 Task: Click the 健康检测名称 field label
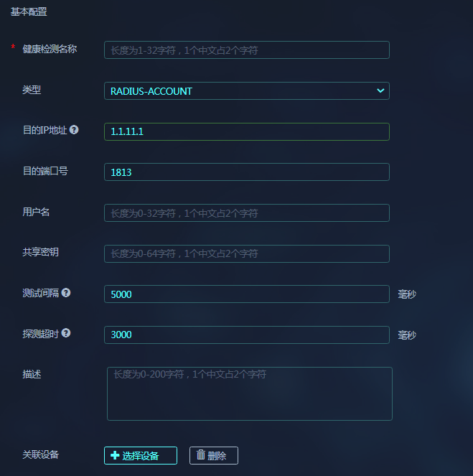point(50,49)
